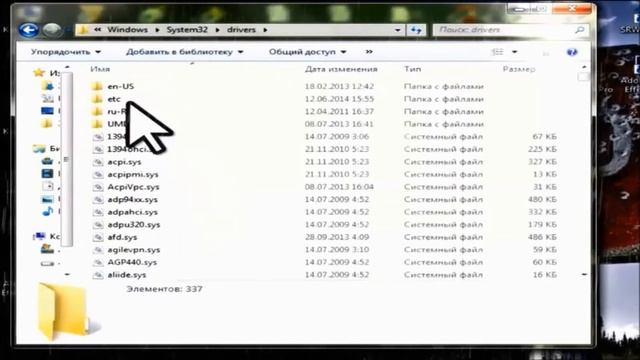Select adp94xx.sys file name
640x360 pixels.
[x=133, y=200]
